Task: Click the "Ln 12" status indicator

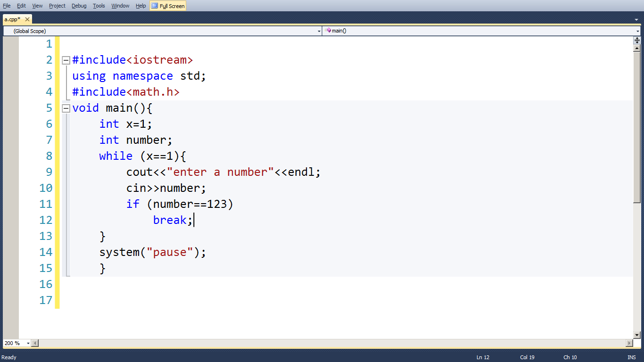Action: pyautogui.click(x=483, y=357)
